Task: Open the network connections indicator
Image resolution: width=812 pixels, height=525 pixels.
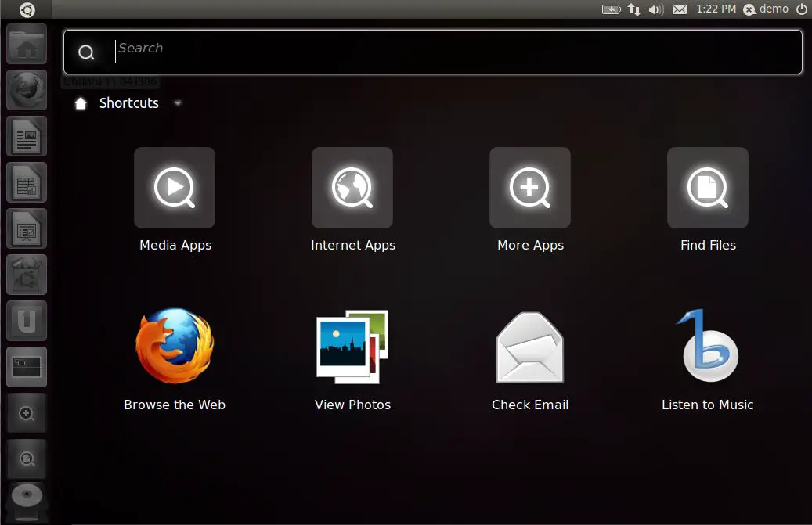Action: click(634, 9)
